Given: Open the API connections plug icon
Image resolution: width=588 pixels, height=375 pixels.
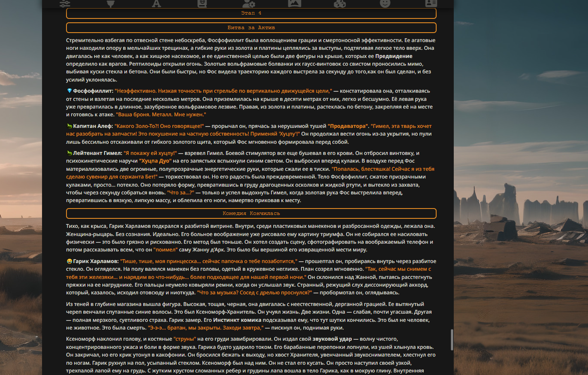Looking at the screenshot, I should tap(111, 3).
